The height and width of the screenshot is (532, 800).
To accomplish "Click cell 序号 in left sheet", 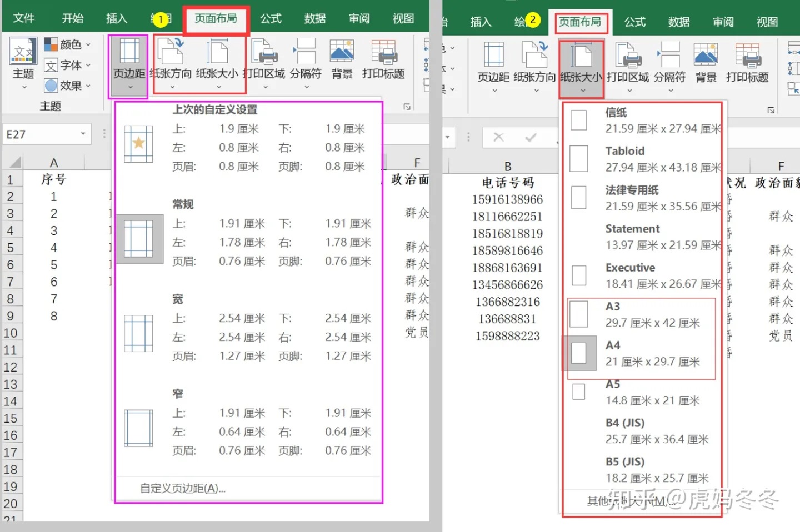I will [54, 179].
